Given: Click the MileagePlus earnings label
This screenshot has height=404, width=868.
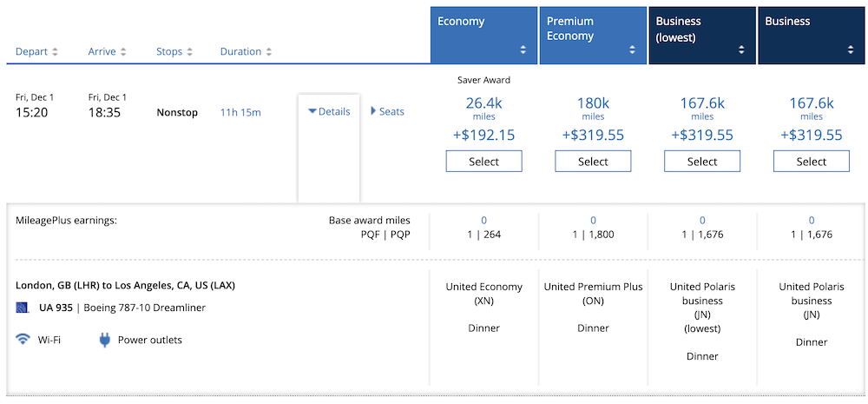Looking at the screenshot, I should 67,220.
